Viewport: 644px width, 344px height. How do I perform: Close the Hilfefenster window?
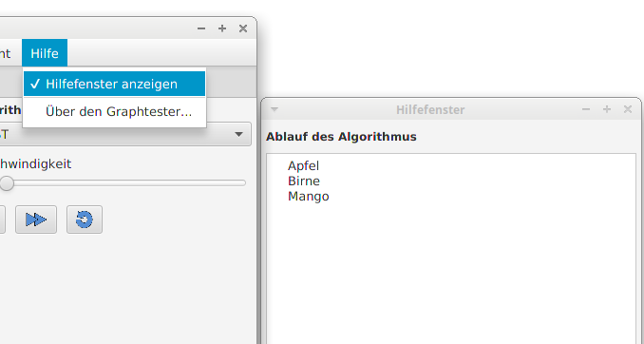[628, 109]
